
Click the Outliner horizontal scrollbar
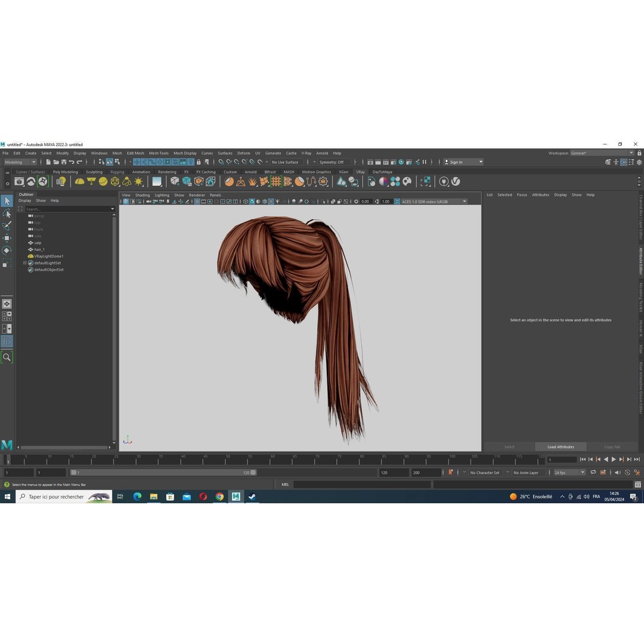64,448
